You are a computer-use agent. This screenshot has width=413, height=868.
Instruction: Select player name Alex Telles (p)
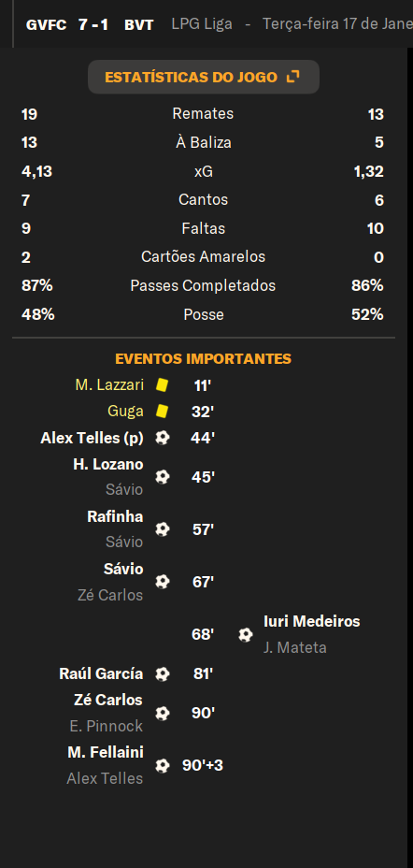coord(92,438)
